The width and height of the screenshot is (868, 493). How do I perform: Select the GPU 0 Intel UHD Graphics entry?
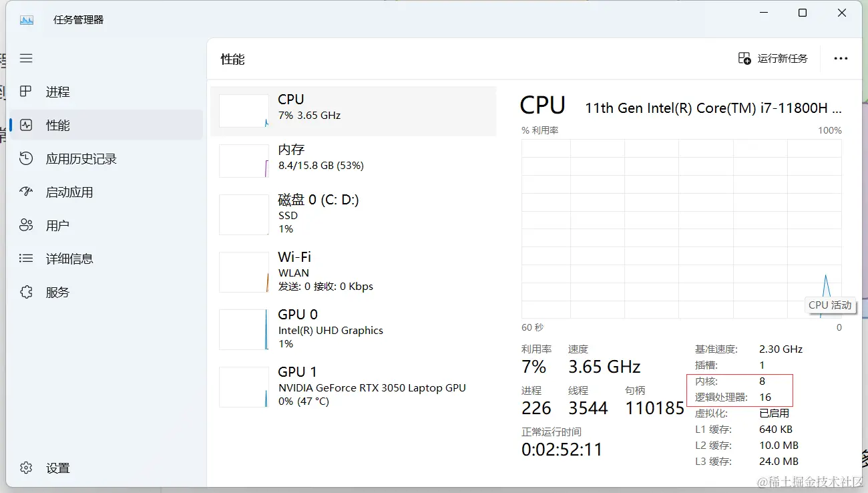[353, 329]
